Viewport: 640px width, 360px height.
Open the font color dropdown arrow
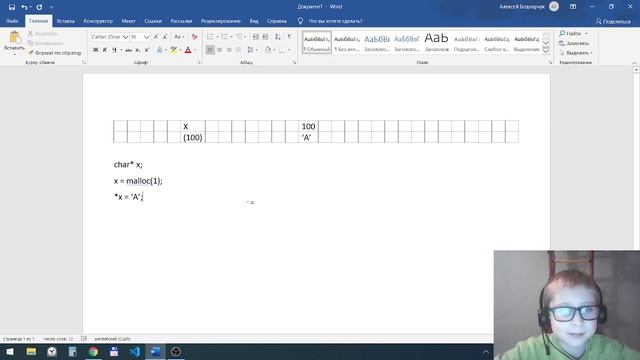coord(195,50)
